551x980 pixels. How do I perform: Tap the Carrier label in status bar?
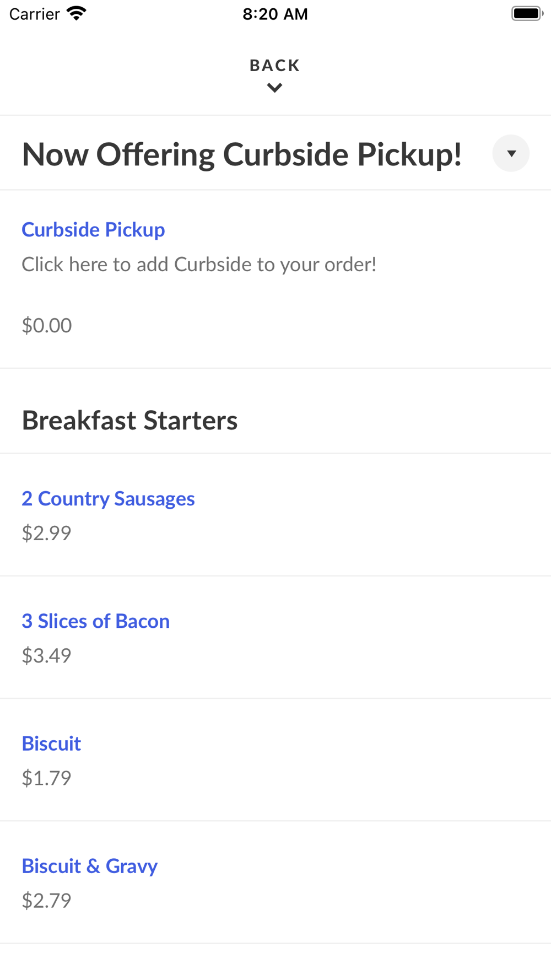(34, 14)
